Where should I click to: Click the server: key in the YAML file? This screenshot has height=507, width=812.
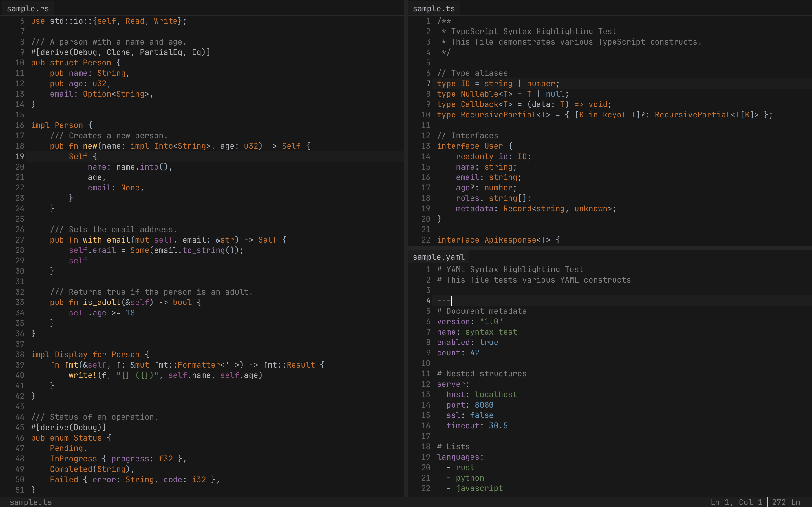click(452, 384)
